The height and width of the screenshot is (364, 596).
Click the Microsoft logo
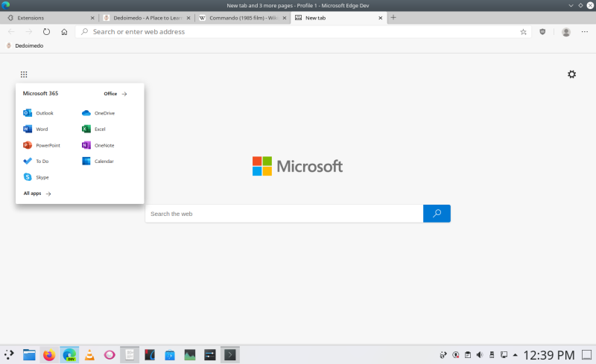coord(297,166)
